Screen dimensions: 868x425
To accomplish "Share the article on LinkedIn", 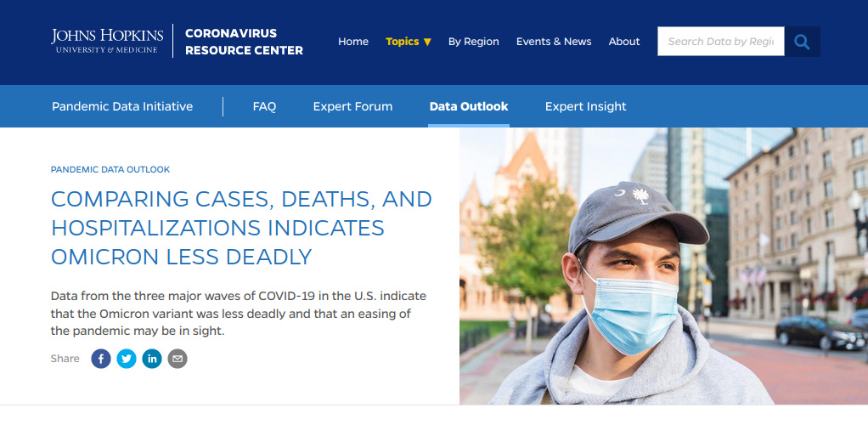I will pyautogui.click(x=152, y=359).
